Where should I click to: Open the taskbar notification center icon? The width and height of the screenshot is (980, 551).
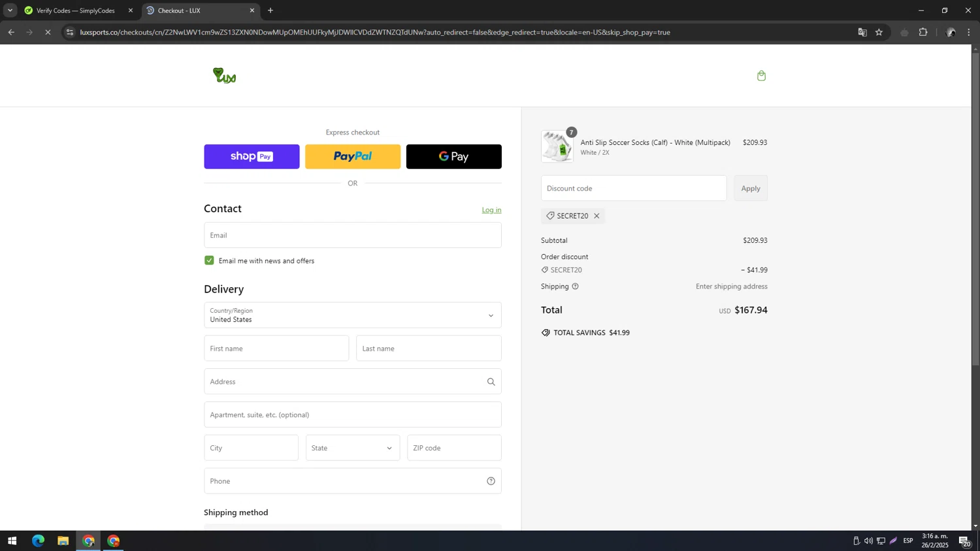point(964,541)
